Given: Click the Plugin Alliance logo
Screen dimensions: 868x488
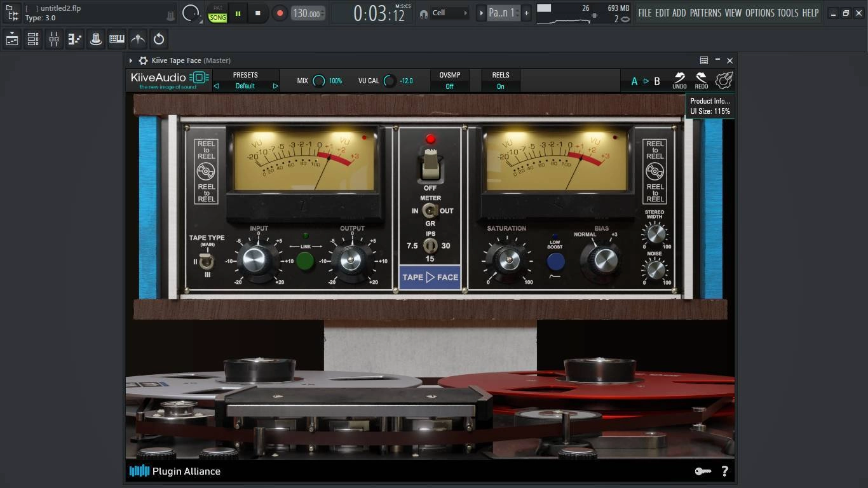Looking at the screenshot, I should [175, 471].
